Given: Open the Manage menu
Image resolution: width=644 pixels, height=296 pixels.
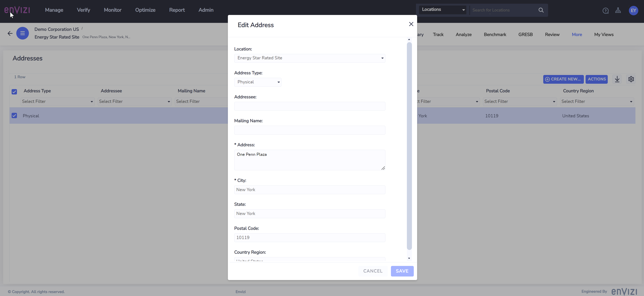Looking at the screenshot, I should coord(54,10).
